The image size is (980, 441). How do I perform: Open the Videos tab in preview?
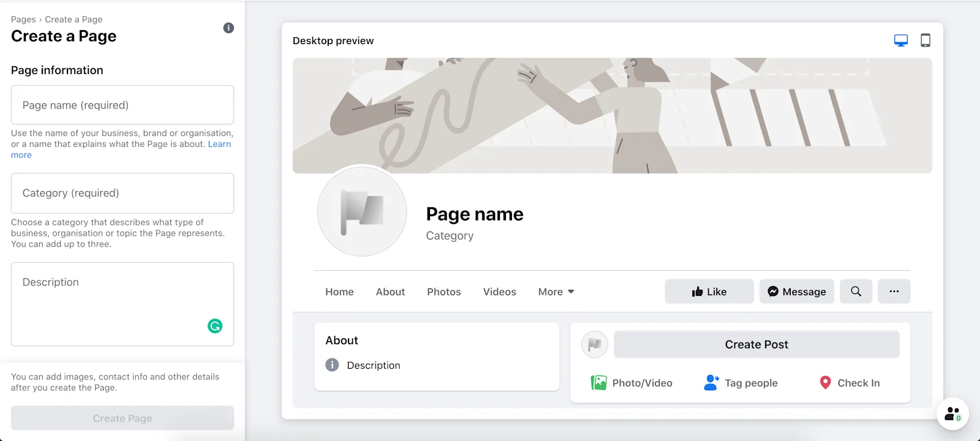coord(499,292)
